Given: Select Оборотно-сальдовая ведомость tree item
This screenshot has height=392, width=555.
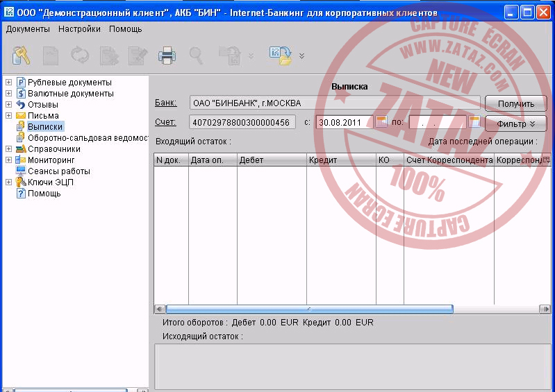Looking at the screenshot, I should [x=88, y=138].
